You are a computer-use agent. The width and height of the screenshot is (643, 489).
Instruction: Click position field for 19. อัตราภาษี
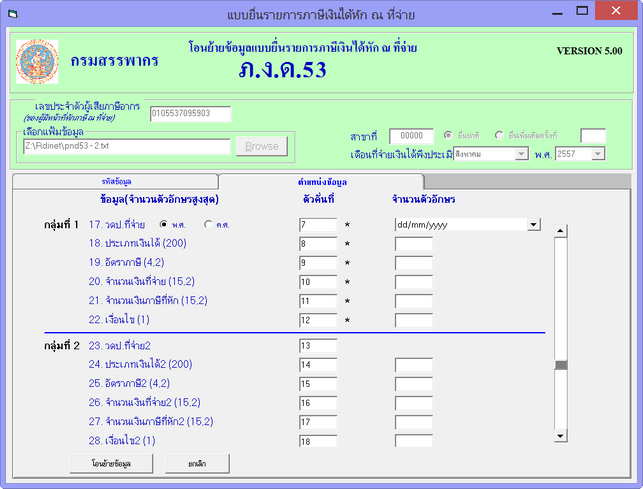pyautogui.click(x=318, y=263)
